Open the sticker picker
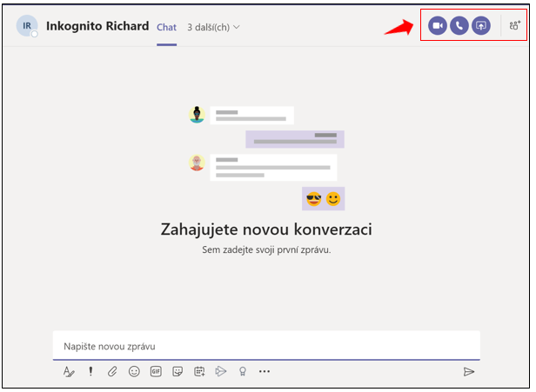The height and width of the screenshot is (392, 536). (178, 371)
